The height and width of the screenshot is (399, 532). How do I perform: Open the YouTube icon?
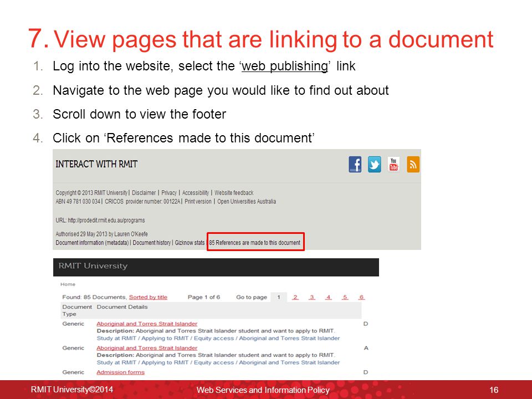point(393,165)
